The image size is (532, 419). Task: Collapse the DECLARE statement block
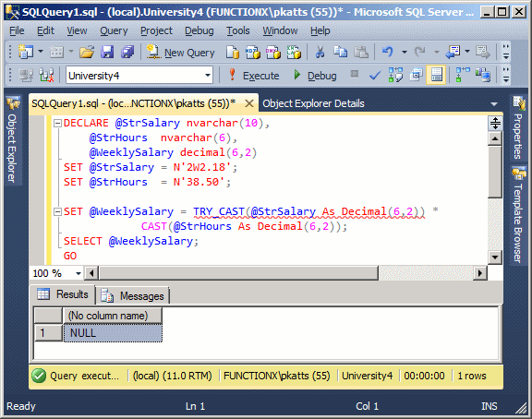(x=57, y=123)
